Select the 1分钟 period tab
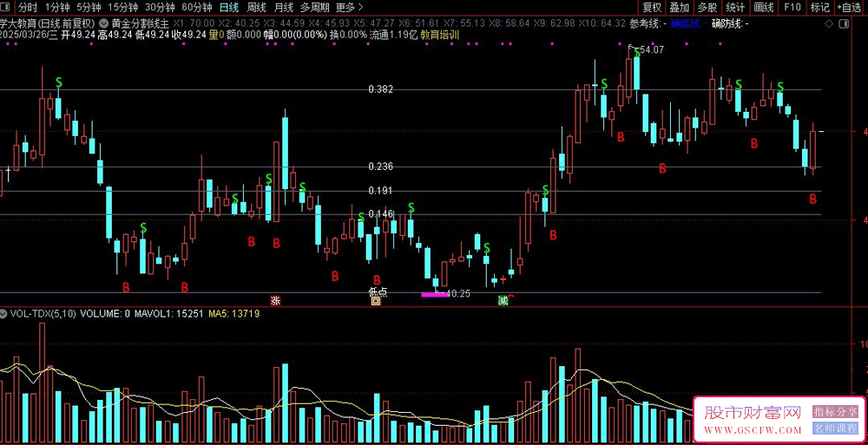Viewport: 868px width, 445px height. point(57,7)
